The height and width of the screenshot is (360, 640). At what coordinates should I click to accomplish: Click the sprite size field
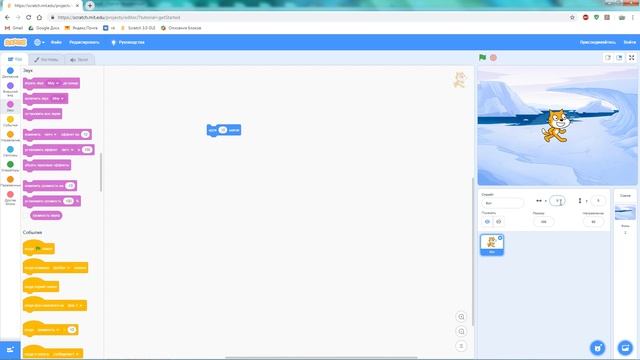[543, 222]
